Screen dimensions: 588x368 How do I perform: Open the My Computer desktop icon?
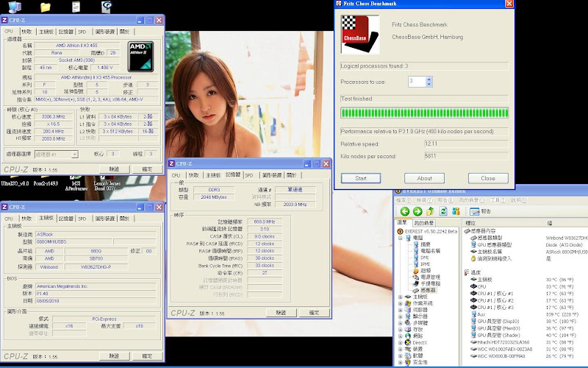(x=15, y=7)
